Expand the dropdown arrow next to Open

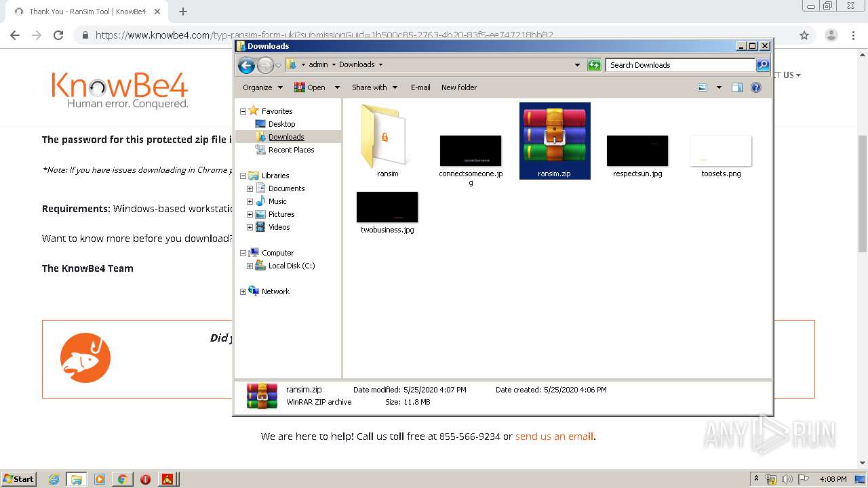point(337,87)
